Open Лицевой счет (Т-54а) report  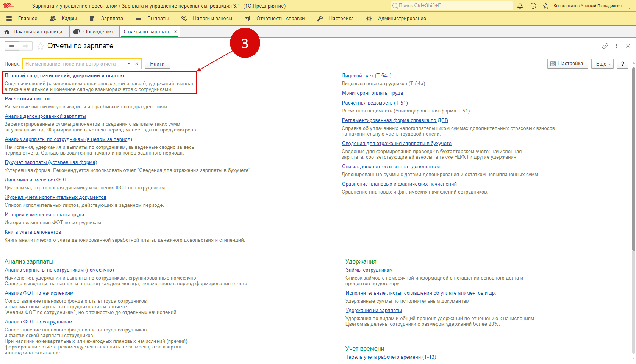[x=367, y=76]
